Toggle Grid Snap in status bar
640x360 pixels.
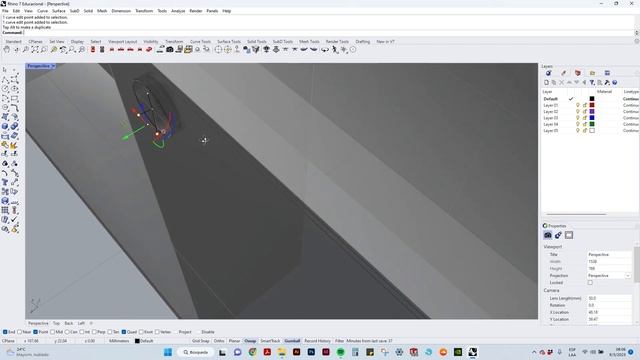tap(201, 341)
